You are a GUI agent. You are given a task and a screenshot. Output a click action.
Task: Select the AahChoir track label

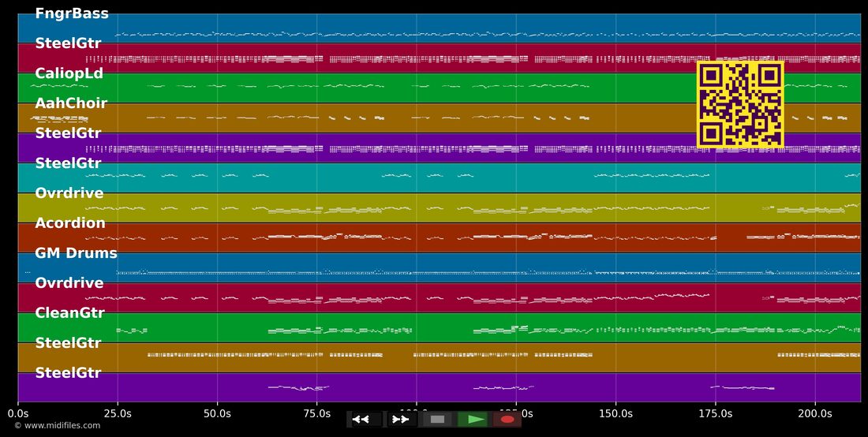(71, 103)
